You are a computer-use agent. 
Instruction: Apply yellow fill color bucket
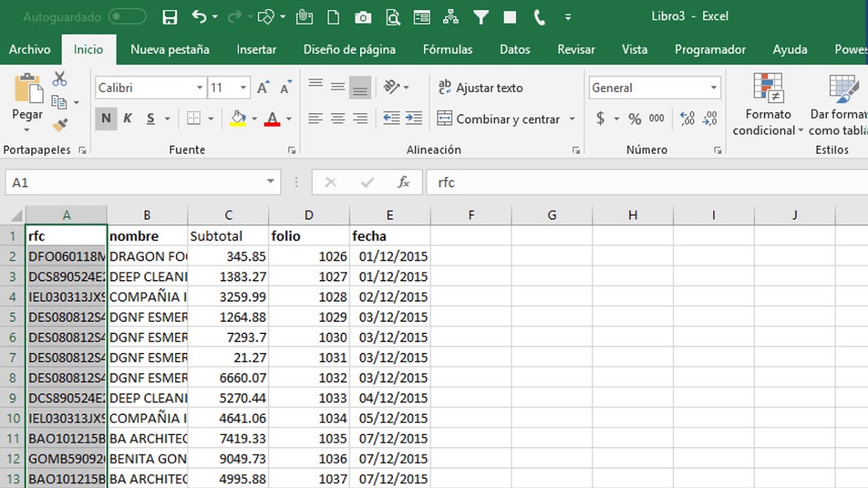(238, 119)
